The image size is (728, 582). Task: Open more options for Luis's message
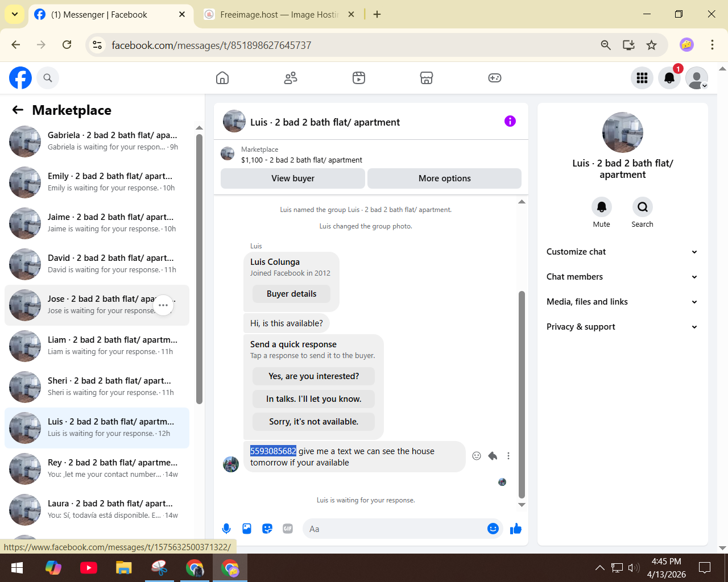point(508,456)
